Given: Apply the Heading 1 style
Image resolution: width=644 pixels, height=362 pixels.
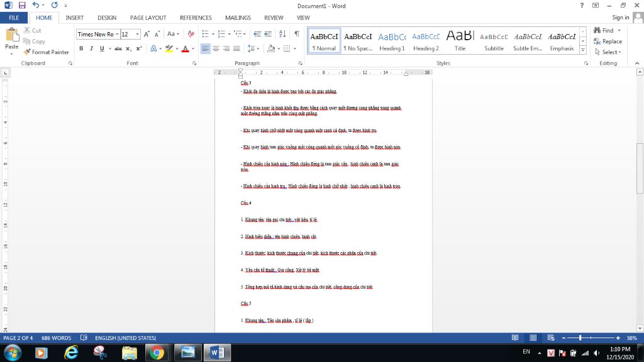Looking at the screenshot, I should (392, 41).
